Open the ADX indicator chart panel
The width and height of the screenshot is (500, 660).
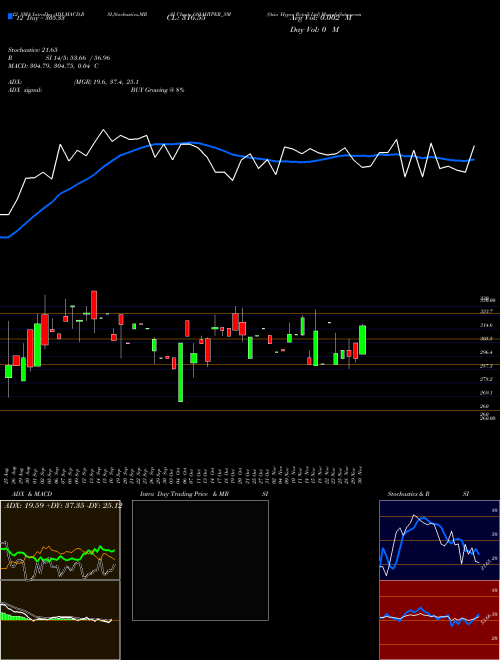click(x=60, y=540)
